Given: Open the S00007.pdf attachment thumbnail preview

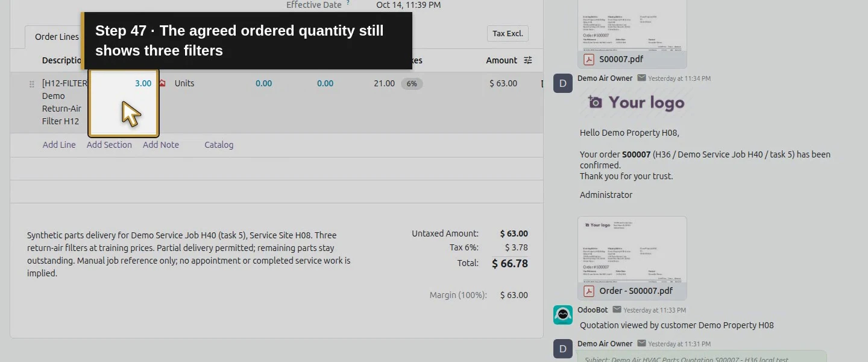Looking at the screenshot, I should coord(632,25).
